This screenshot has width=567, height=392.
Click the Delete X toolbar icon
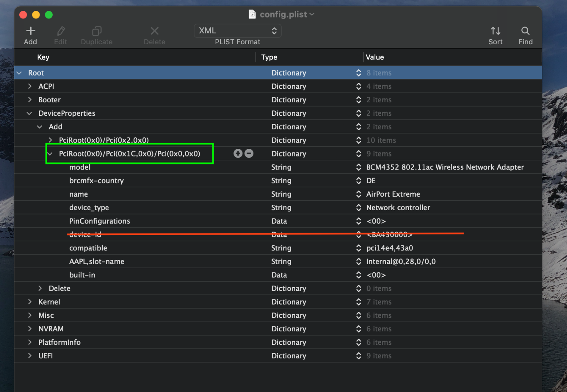155,31
